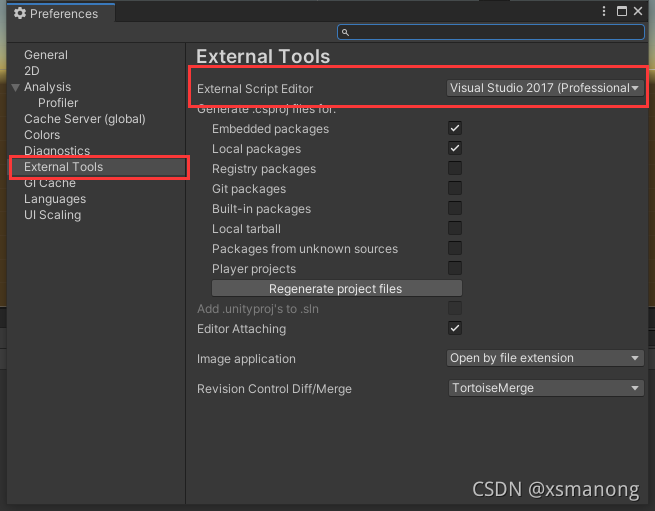Open the UI Scaling section
Screen dimensions: 655x511
point(53,215)
